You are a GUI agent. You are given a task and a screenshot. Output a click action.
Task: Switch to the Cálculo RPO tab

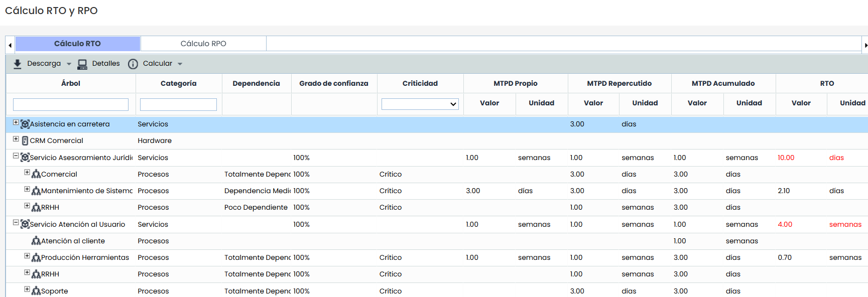coord(203,44)
